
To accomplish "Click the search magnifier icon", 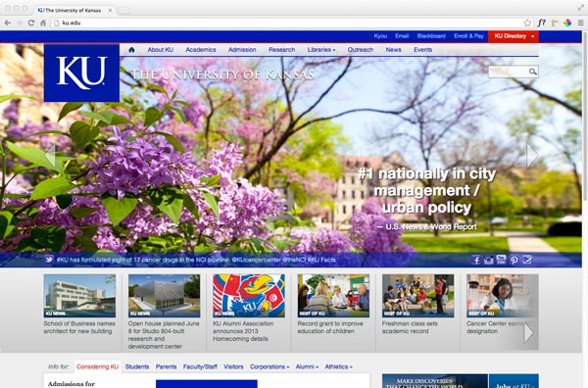I will (x=532, y=72).
